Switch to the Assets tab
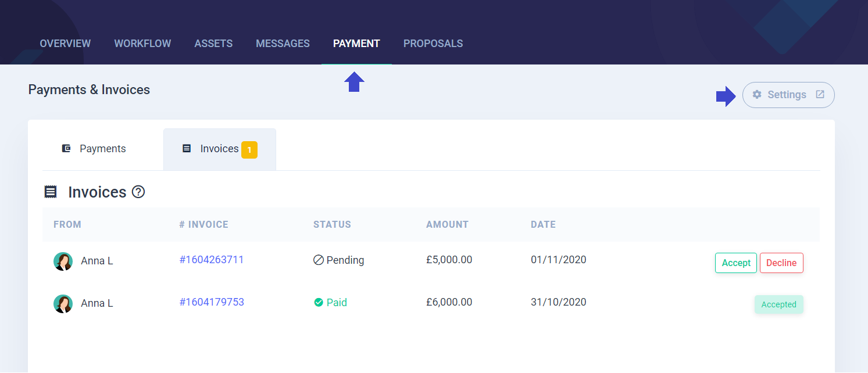Screen dimensions: 868x373 tap(213, 44)
